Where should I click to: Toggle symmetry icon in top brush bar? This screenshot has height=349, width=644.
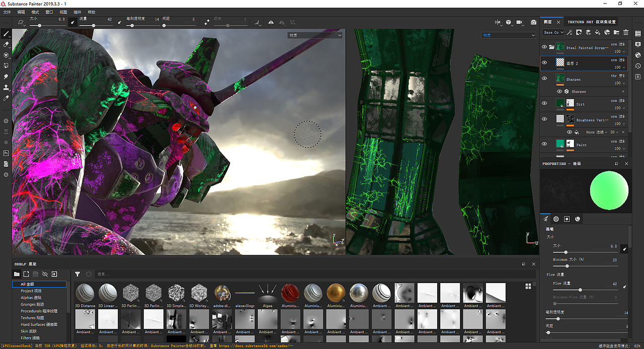[x=271, y=22]
